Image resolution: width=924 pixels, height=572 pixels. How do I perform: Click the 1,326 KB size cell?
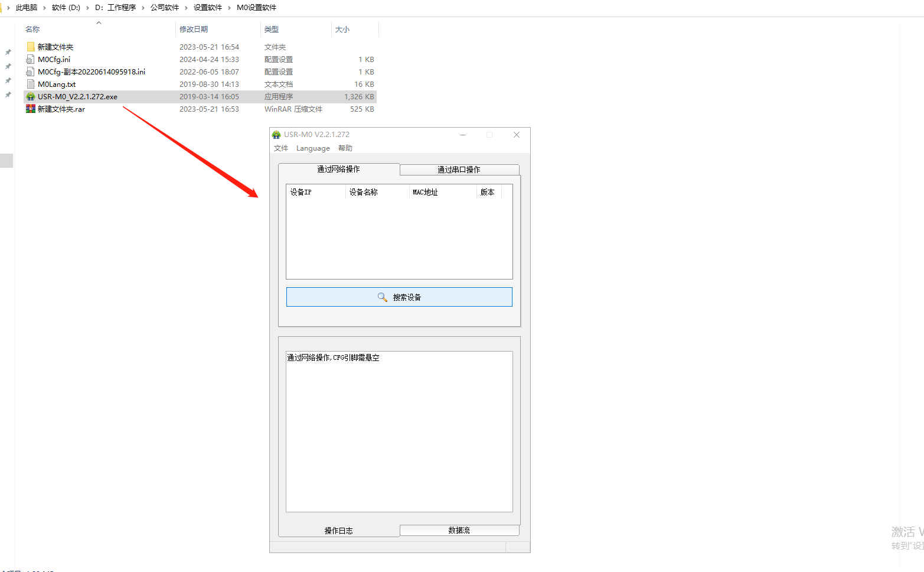click(359, 96)
